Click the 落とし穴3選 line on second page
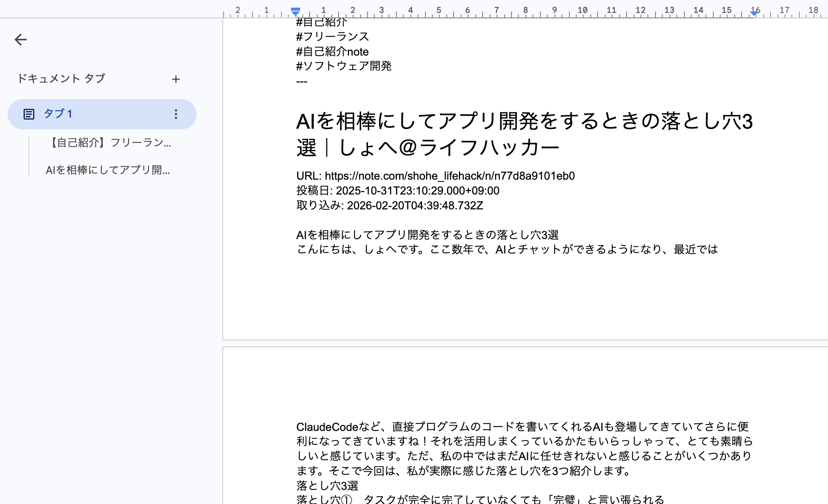 [327, 486]
